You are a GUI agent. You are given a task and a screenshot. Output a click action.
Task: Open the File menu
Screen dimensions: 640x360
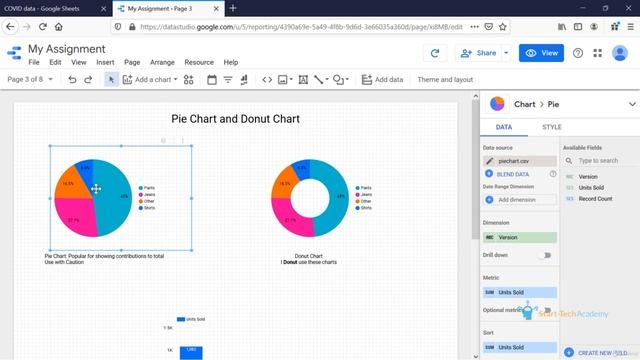(x=34, y=62)
